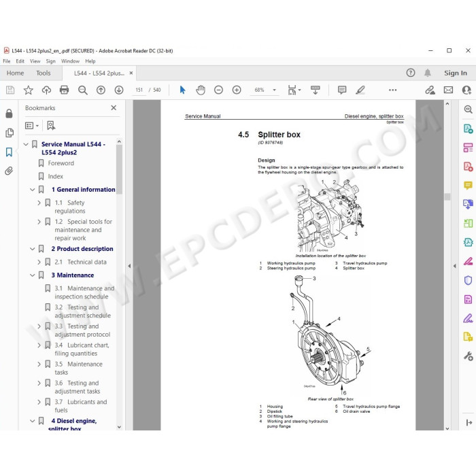The image size is (476, 476).
Task: Open notifications bell
Action: (428, 73)
